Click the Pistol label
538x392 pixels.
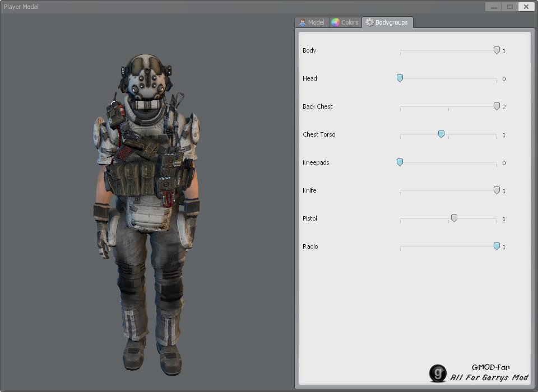point(309,218)
